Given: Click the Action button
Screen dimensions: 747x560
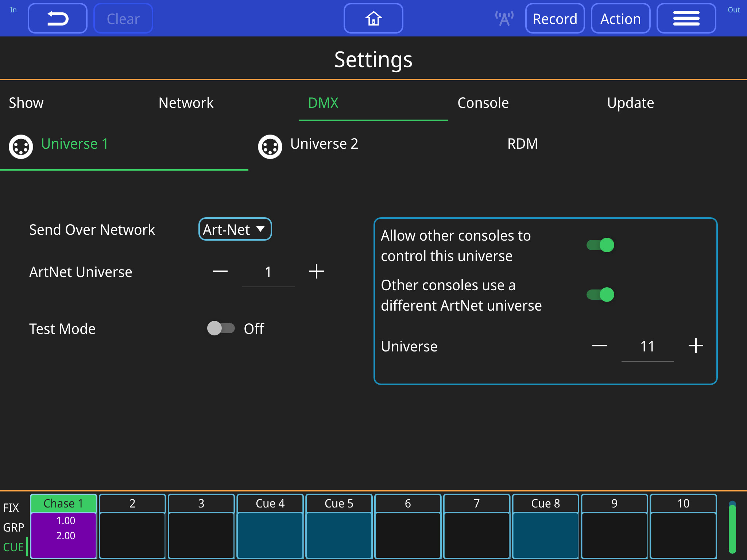Looking at the screenshot, I should (x=620, y=18).
